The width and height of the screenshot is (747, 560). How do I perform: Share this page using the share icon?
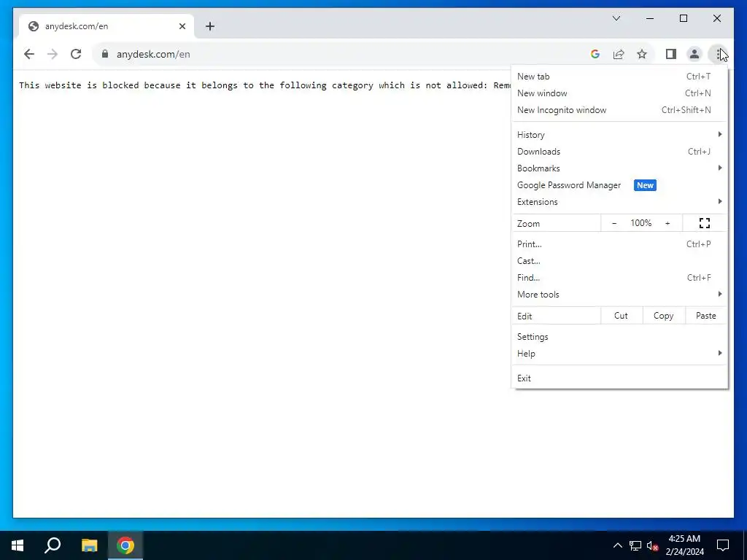(619, 54)
